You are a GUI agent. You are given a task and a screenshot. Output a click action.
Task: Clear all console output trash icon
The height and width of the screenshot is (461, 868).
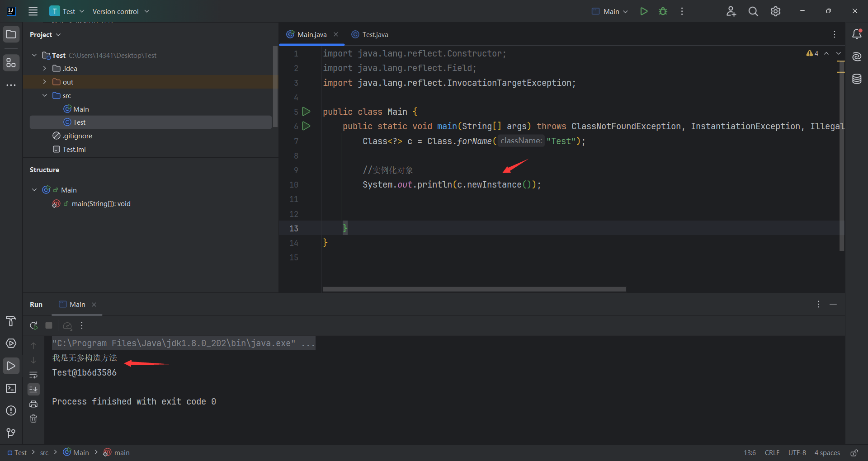(x=33, y=419)
